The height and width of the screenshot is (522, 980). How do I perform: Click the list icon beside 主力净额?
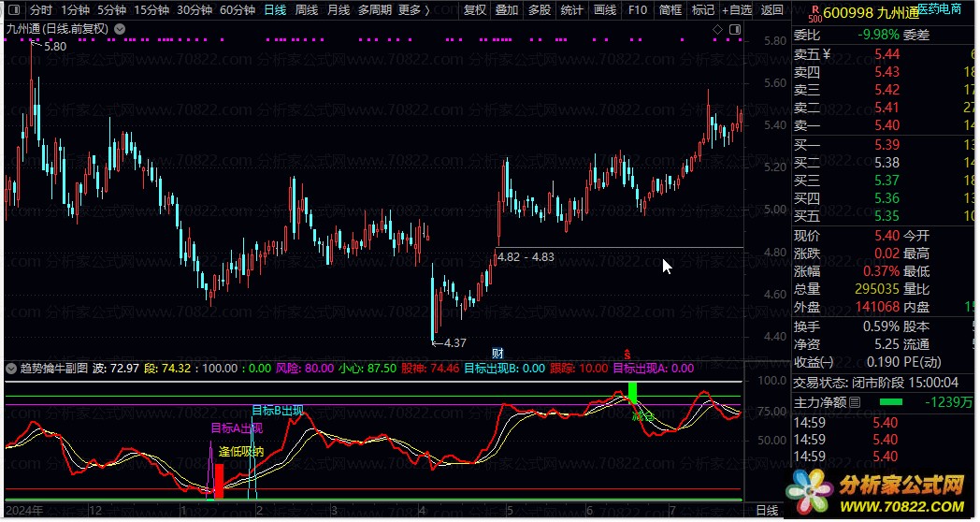coord(855,402)
